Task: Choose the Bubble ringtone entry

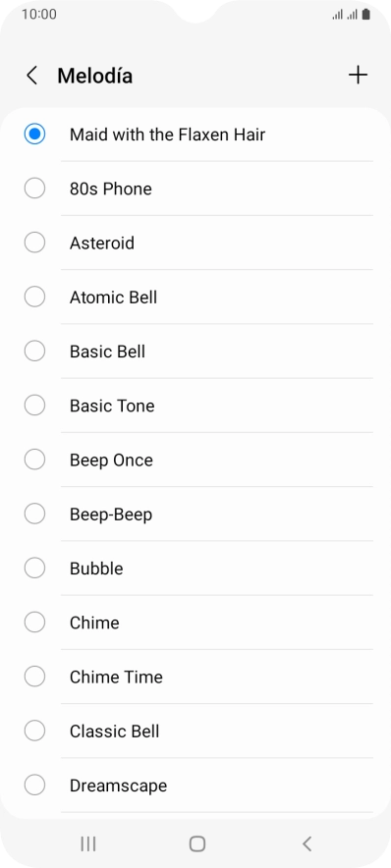Action: 195,568
